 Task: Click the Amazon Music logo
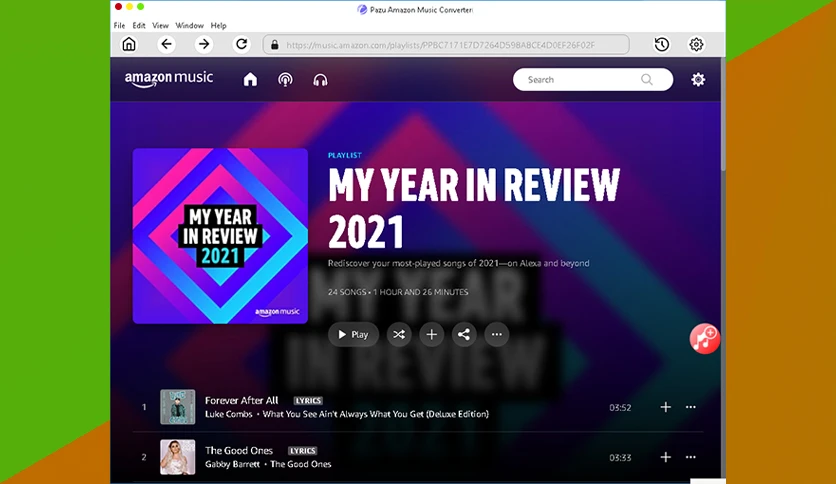pyautogui.click(x=168, y=79)
